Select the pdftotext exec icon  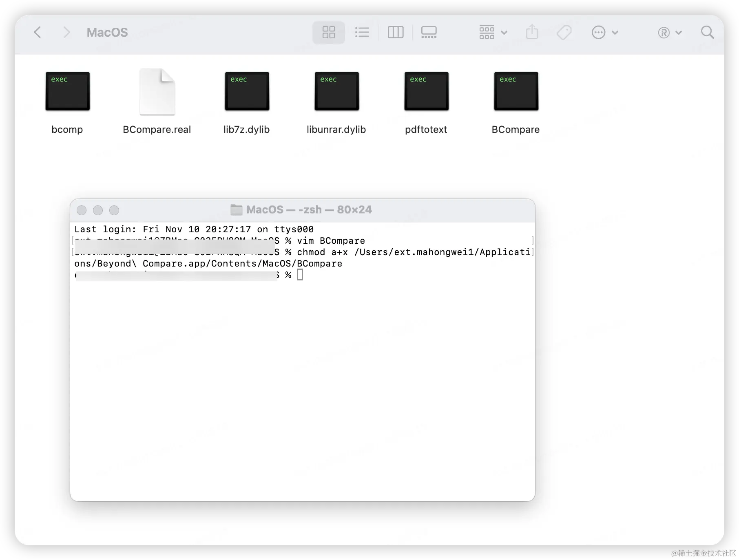[426, 91]
